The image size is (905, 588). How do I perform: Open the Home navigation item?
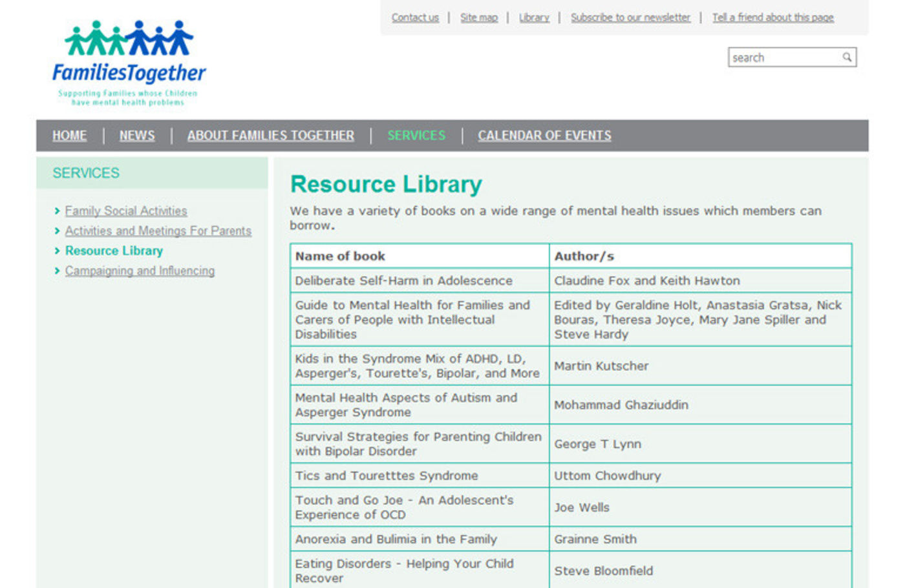click(69, 136)
